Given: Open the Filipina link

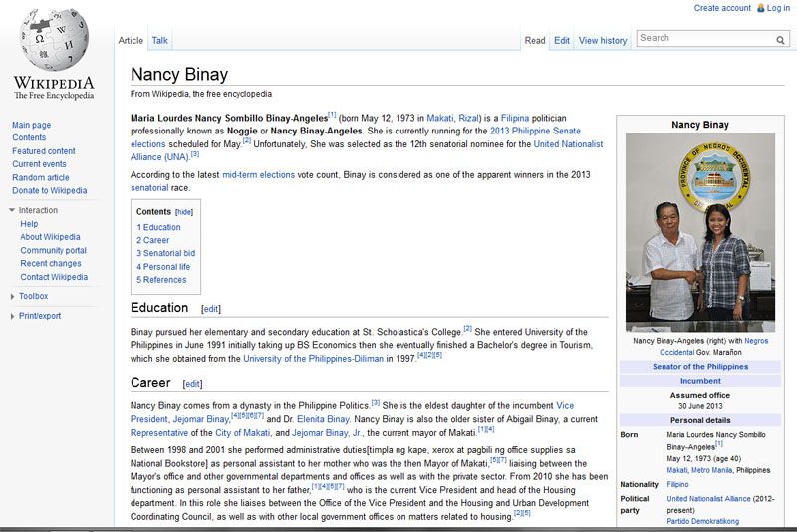Looking at the screenshot, I should (515, 118).
